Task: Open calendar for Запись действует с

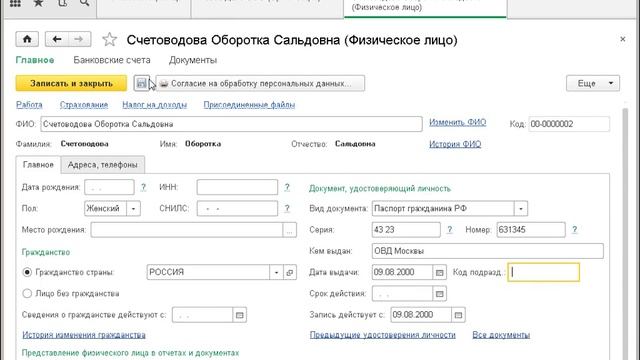Action: (458, 315)
